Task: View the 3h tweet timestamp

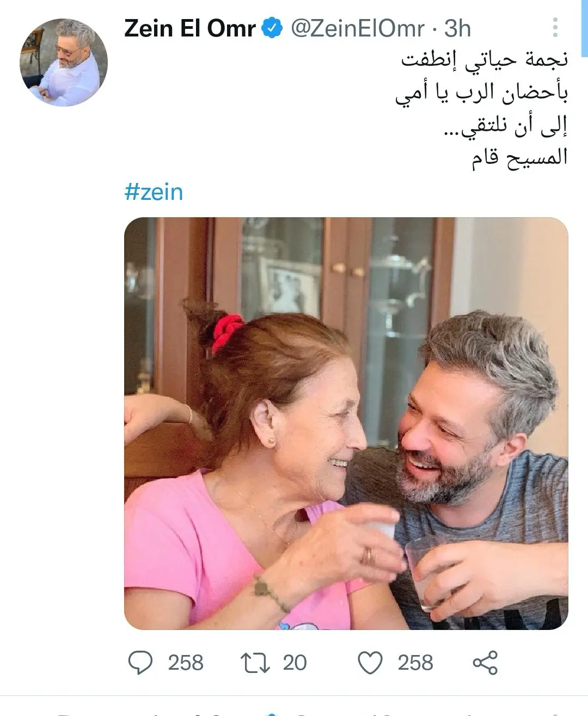Action: tap(457, 28)
